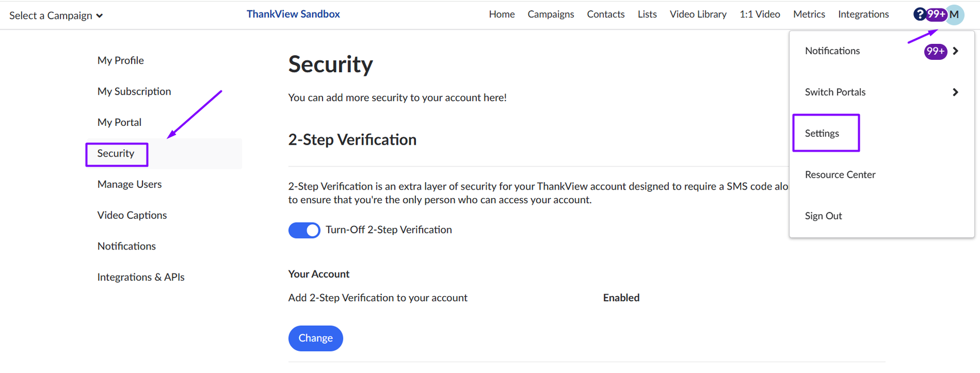Go to the ThankView Sandbox home link
This screenshot has width=980, height=373.
tap(293, 14)
